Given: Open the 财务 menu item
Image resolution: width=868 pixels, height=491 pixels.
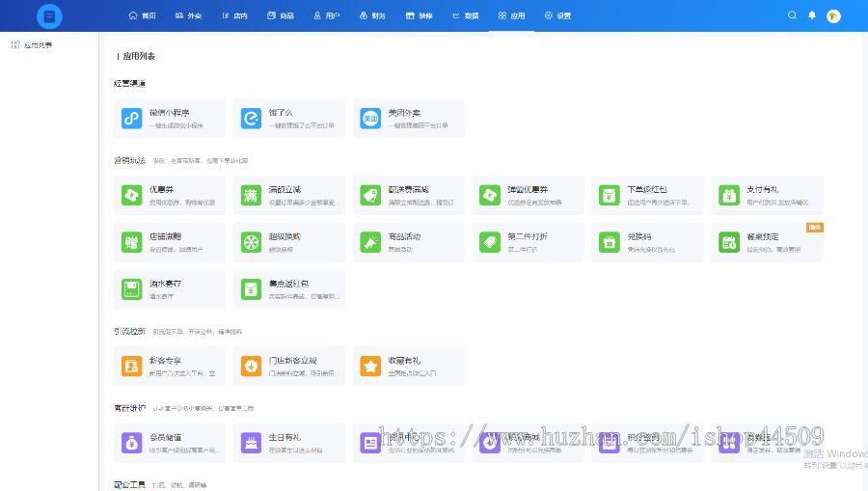Looking at the screenshot, I should click(x=372, y=16).
